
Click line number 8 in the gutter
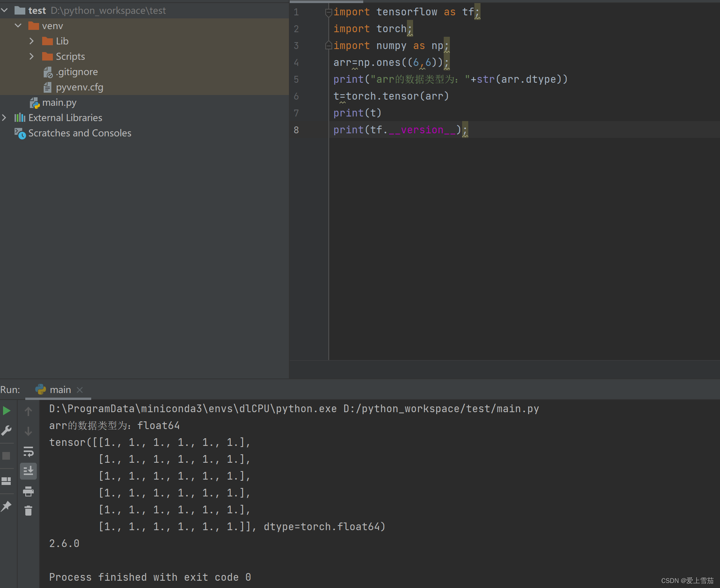296,130
